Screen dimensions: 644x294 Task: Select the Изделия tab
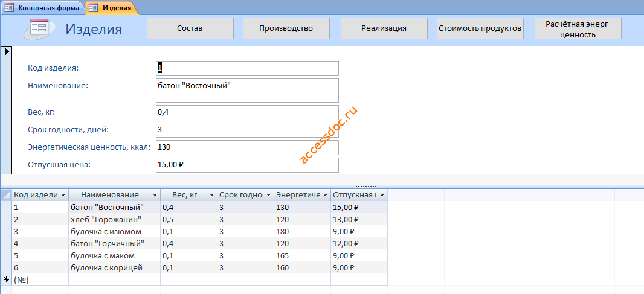click(x=112, y=8)
